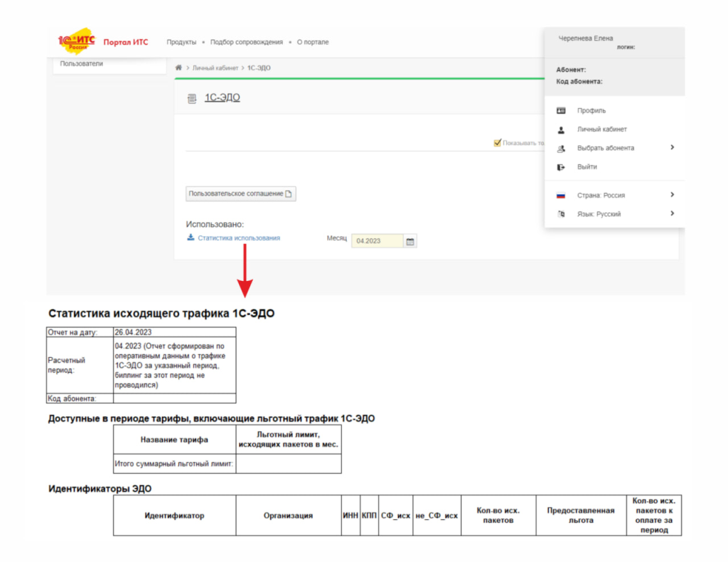Click the Идентификатор column header
Screen dimensions: 728x562
(175, 516)
